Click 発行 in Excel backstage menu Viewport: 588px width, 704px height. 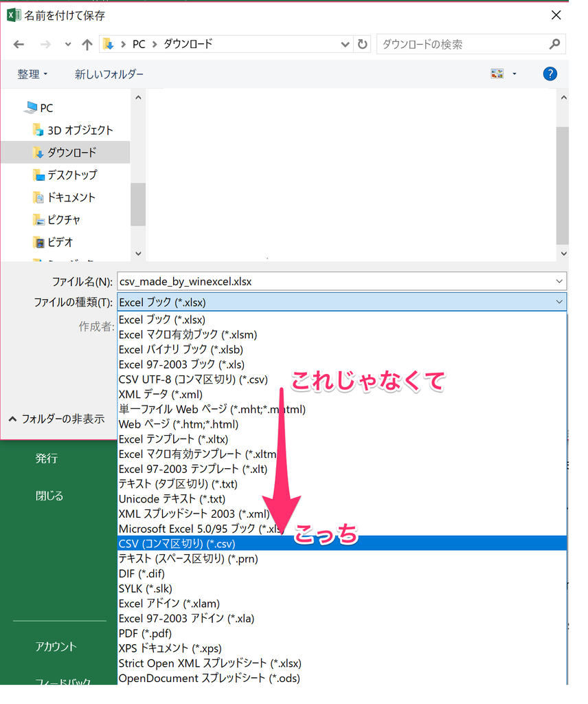(47, 459)
